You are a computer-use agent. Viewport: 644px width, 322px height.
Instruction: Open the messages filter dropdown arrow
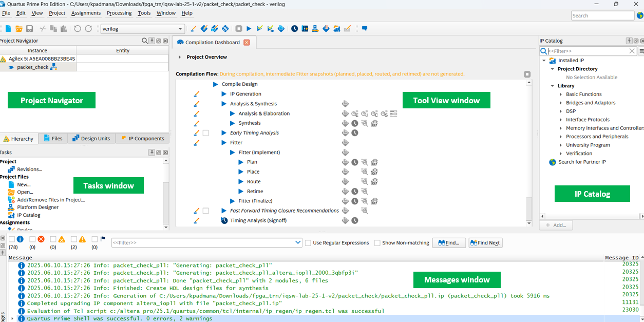pyautogui.click(x=298, y=243)
